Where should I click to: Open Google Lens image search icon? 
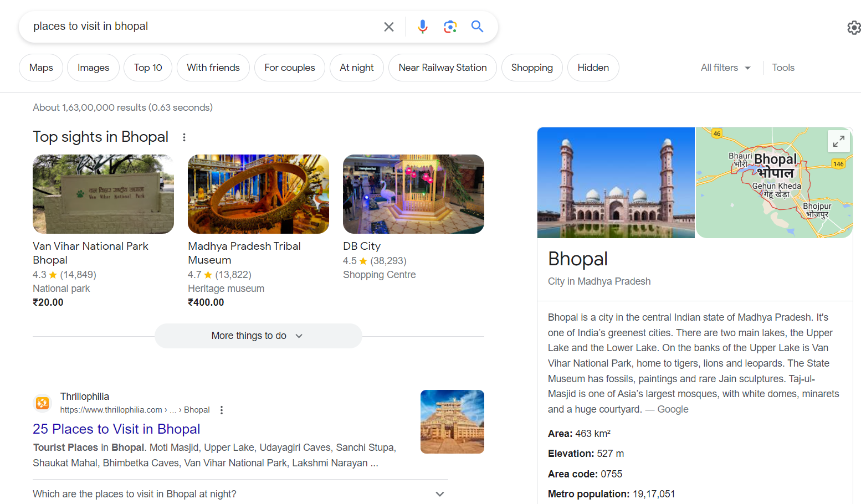click(450, 27)
